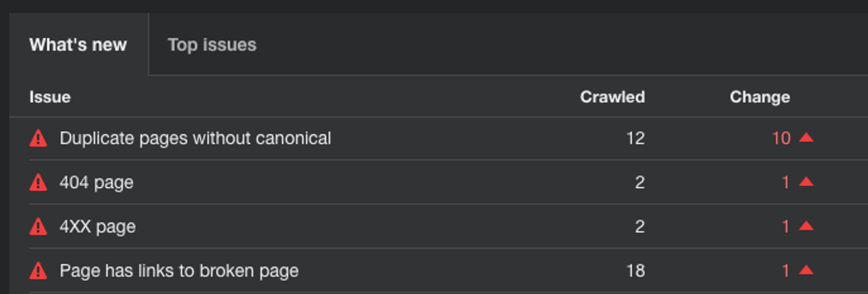
Task: Click the 4XX page increase arrow
Action: [x=806, y=226]
